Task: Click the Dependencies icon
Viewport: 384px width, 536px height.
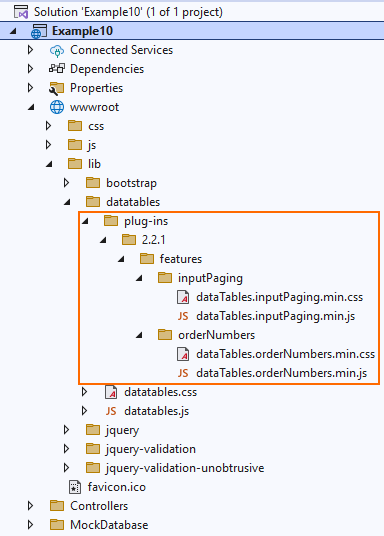Action: [57, 69]
